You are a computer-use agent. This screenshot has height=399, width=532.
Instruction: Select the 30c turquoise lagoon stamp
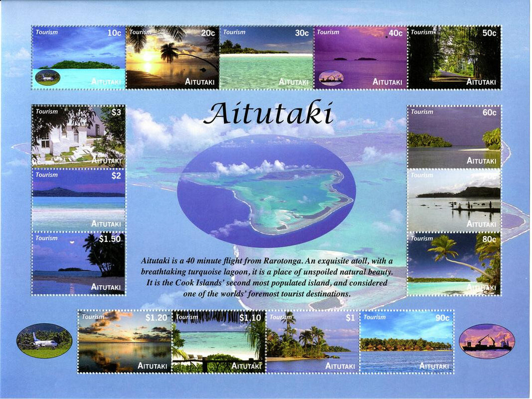(x=266, y=58)
